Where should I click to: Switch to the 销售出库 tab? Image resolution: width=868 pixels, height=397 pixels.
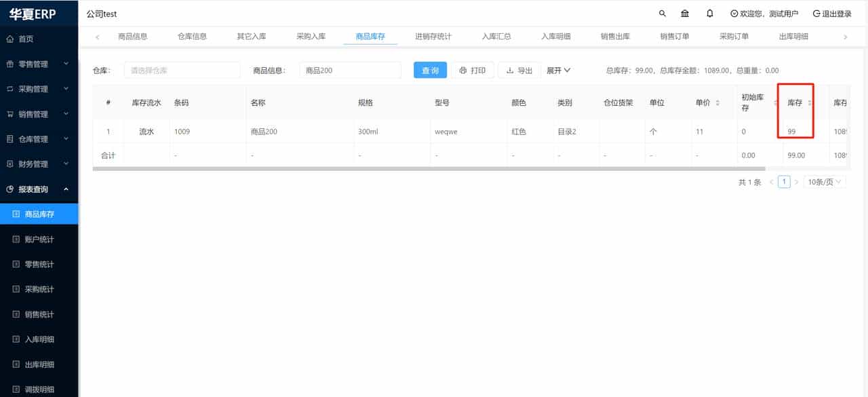(614, 36)
